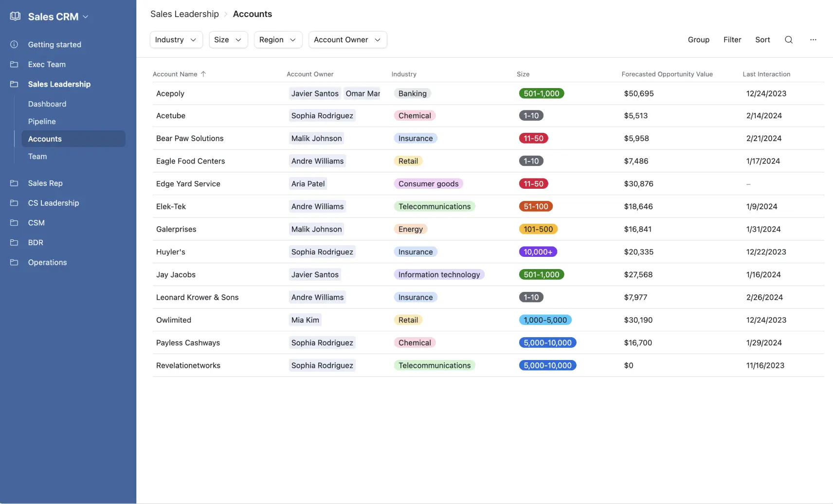Open the Bear Paw Solutions account row
The image size is (833, 504).
190,139
